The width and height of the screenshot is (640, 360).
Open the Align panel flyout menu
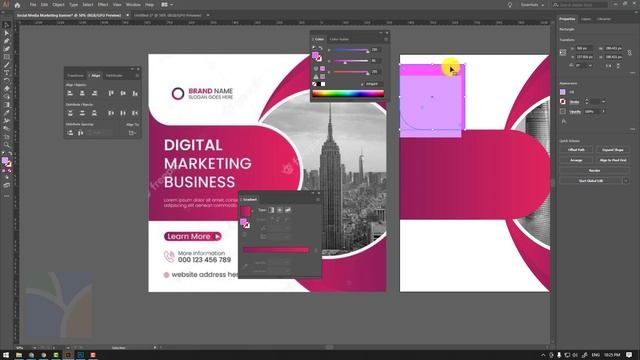(x=137, y=76)
